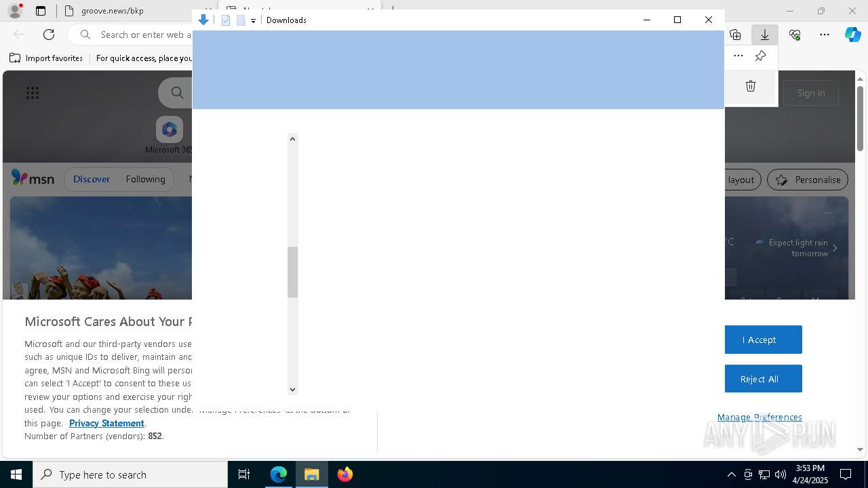This screenshot has width=868, height=488.
Task: Show hidden system tray icons
Action: point(731,474)
